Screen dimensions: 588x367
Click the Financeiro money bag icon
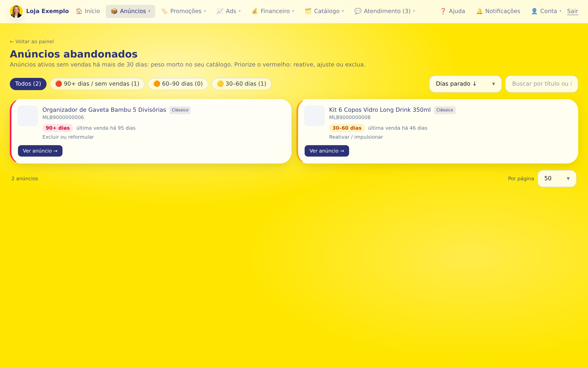pos(254,11)
